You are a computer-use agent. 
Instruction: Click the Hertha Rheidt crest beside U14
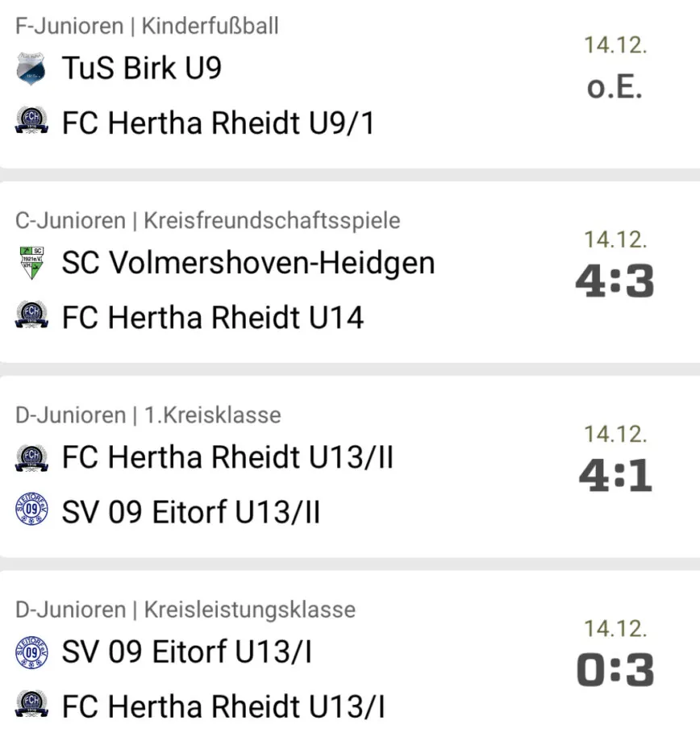point(31,315)
